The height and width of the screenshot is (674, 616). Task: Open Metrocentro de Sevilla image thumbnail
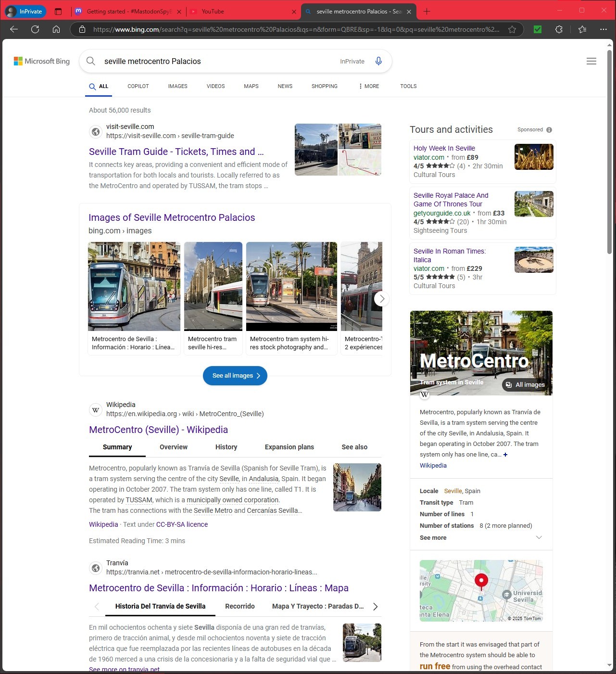click(x=134, y=286)
